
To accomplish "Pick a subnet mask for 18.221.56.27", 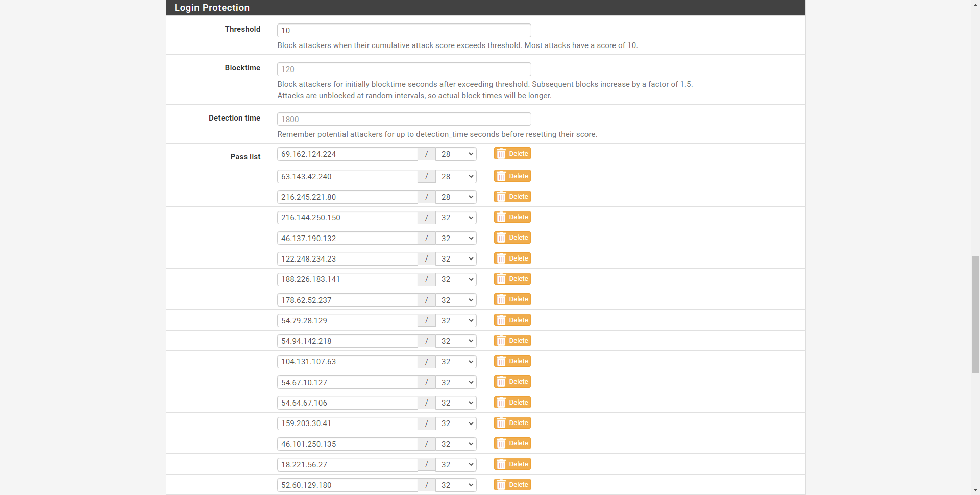I will tap(456, 465).
